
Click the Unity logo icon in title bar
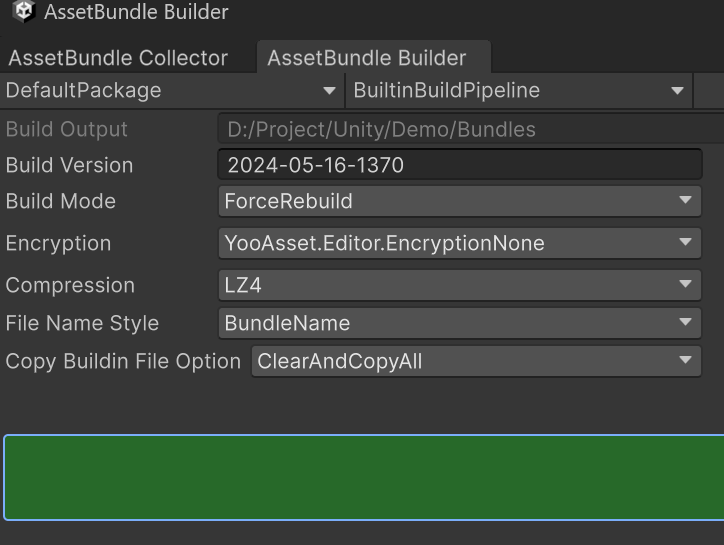click(x=22, y=13)
